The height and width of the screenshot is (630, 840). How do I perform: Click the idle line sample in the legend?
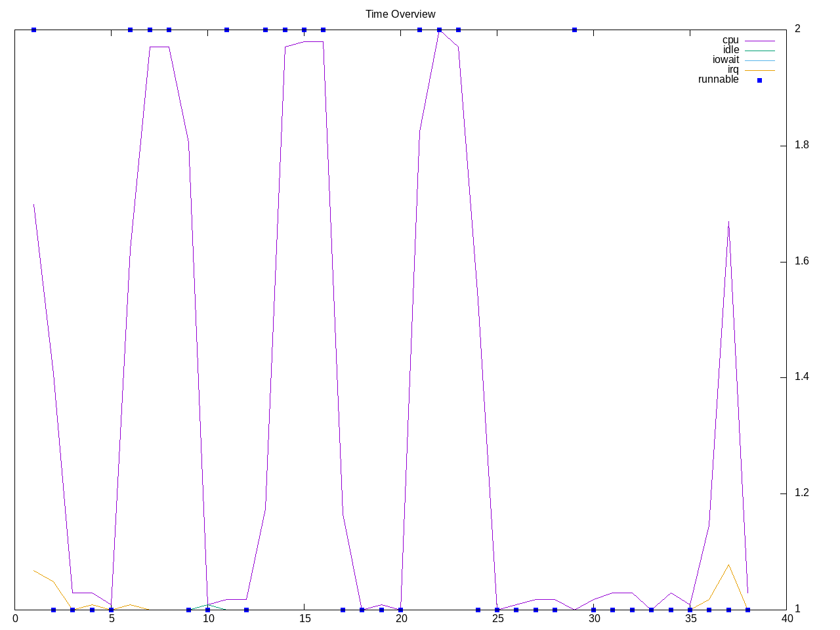tap(759, 51)
